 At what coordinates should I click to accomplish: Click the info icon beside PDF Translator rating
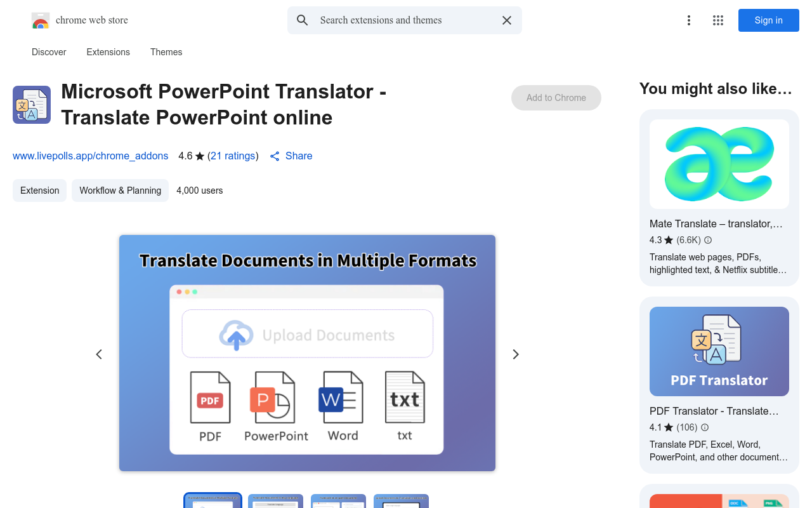(x=705, y=427)
